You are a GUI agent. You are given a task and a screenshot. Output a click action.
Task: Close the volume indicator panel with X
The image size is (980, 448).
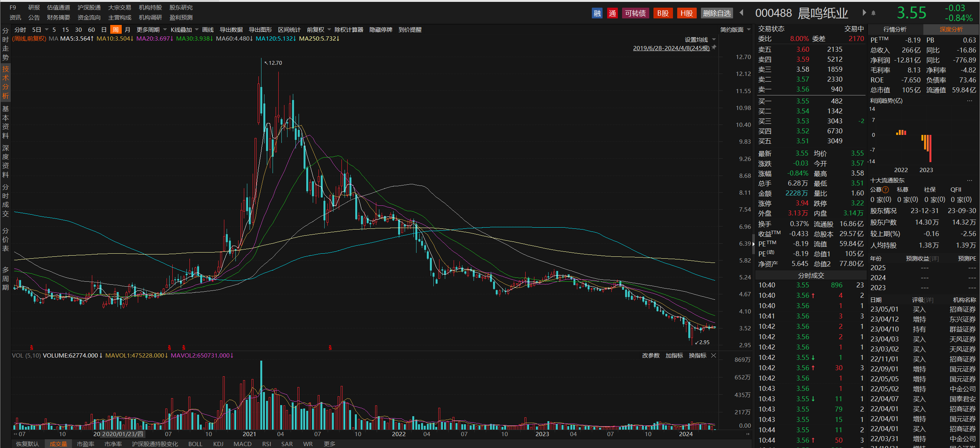click(714, 356)
